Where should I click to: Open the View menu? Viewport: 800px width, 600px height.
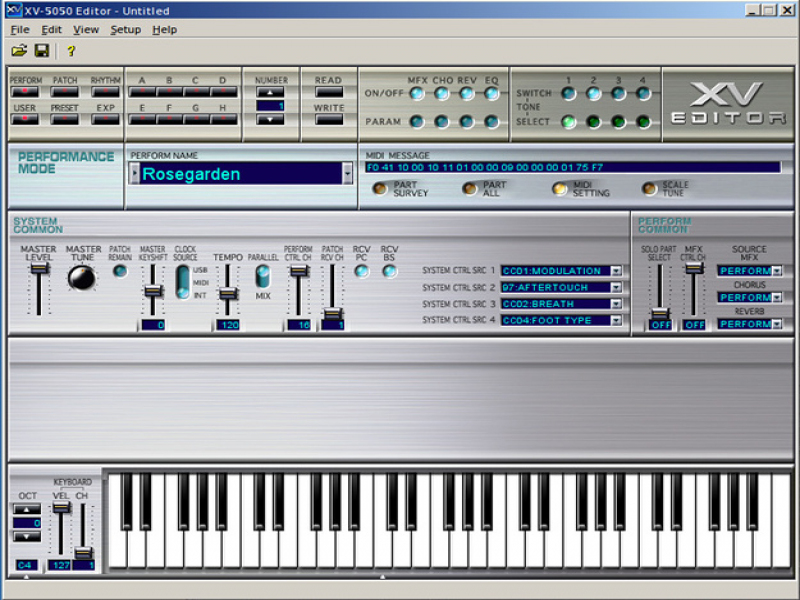click(x=86, y=29)
